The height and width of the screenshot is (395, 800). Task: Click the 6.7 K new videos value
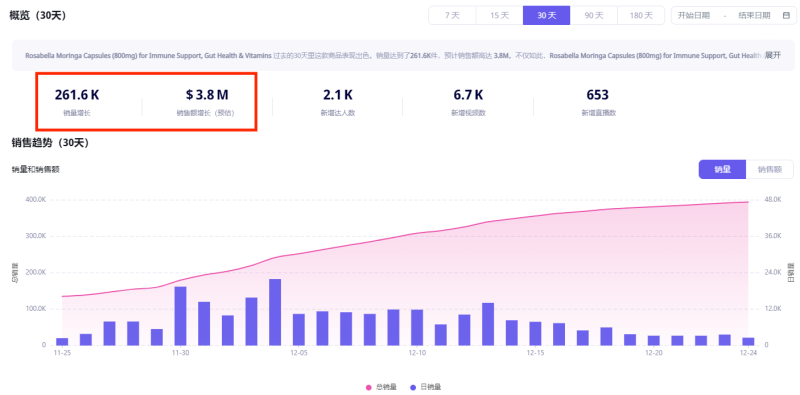(468, 95)
